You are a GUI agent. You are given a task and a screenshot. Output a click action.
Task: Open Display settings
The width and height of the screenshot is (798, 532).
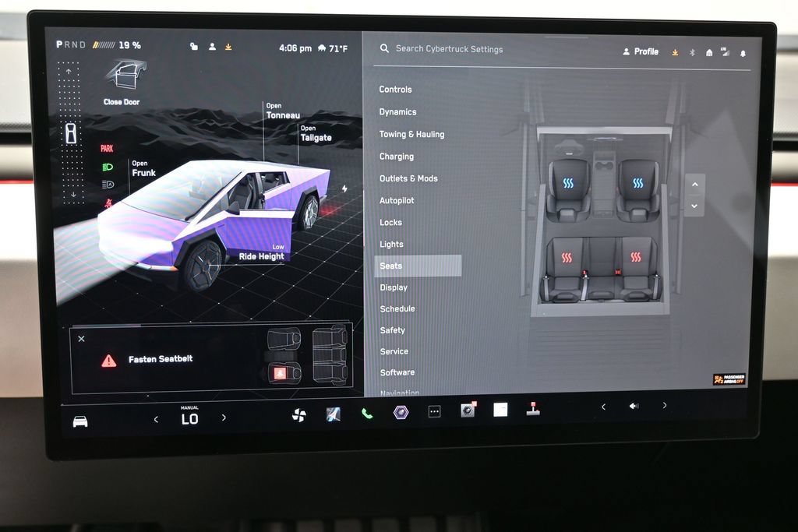click(x=394, y=287)
